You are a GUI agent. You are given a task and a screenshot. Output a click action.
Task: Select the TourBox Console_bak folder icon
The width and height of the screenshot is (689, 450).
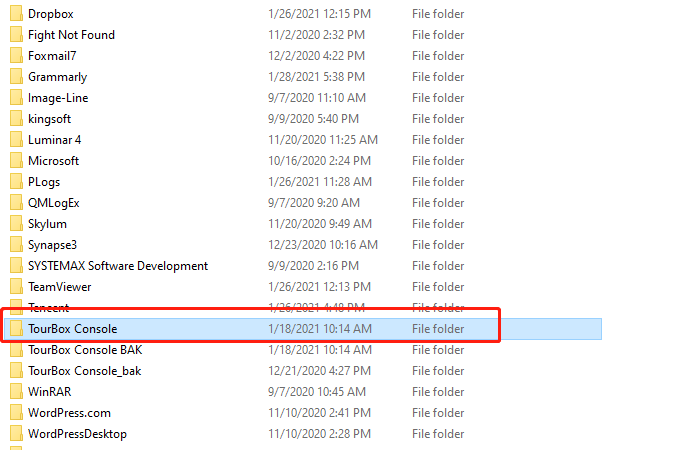[x=16, y=371]
